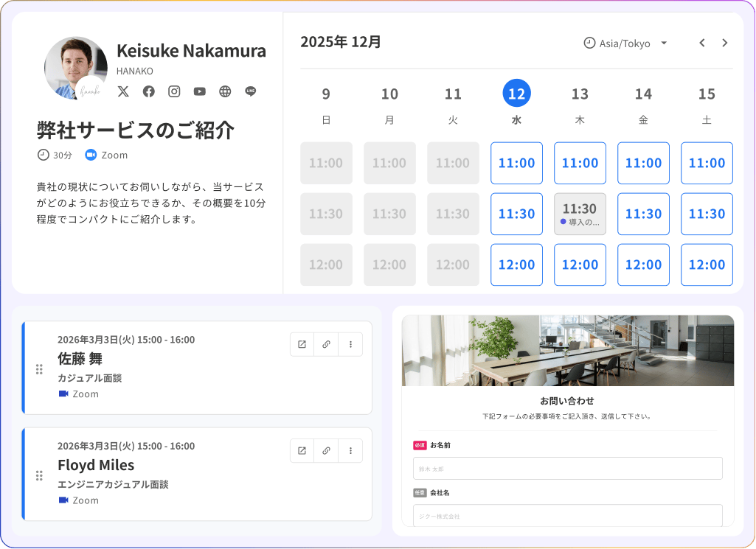The image size is (756, 549).
Task: Click the 会社名 company name field
Action: tap(567, 515)
